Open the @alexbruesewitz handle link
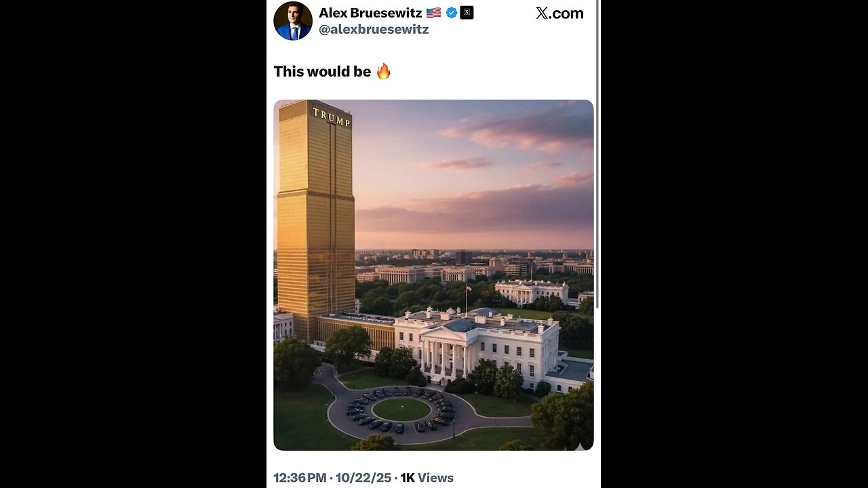 [374, 30]
